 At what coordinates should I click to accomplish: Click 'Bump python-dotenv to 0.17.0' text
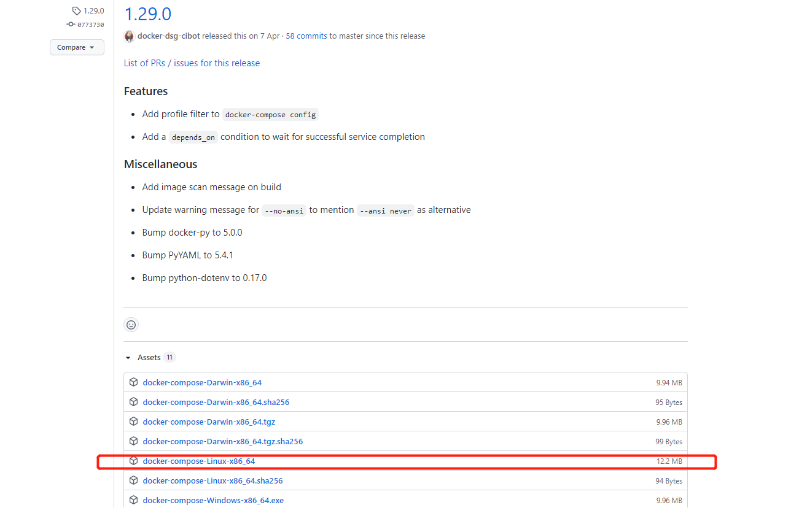(x=205, y=278)
